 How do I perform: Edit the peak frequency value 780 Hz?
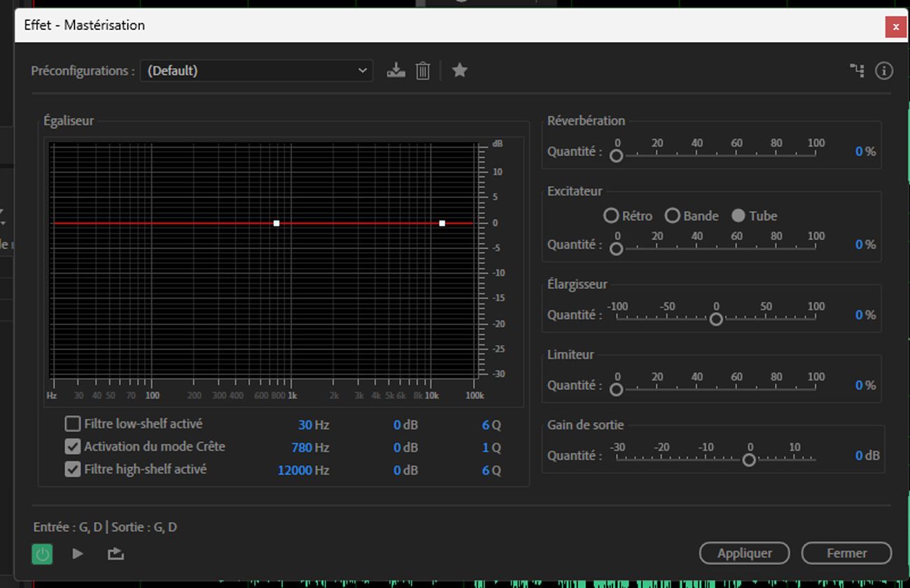tap(302, 447)
